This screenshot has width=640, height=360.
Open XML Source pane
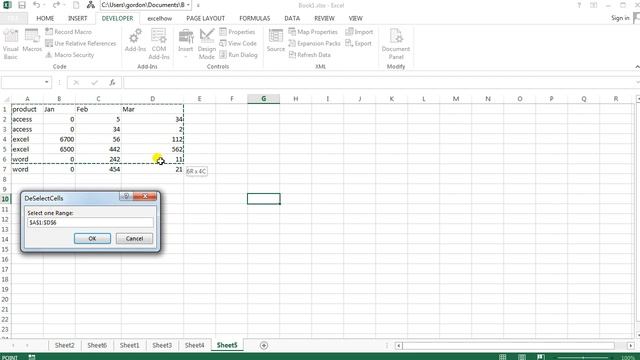click(x=276, y=41)
